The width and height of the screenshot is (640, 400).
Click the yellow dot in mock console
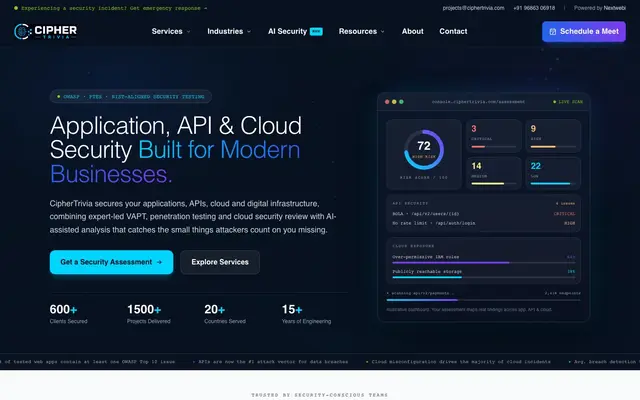coord(394,102)
